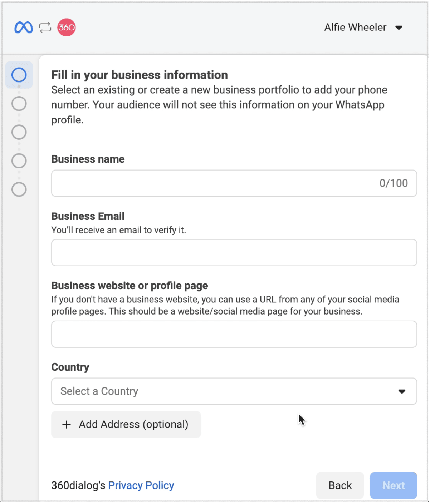Click the Back button
The height and width of the screenshot is (504, 430).
tap(340, 485)
